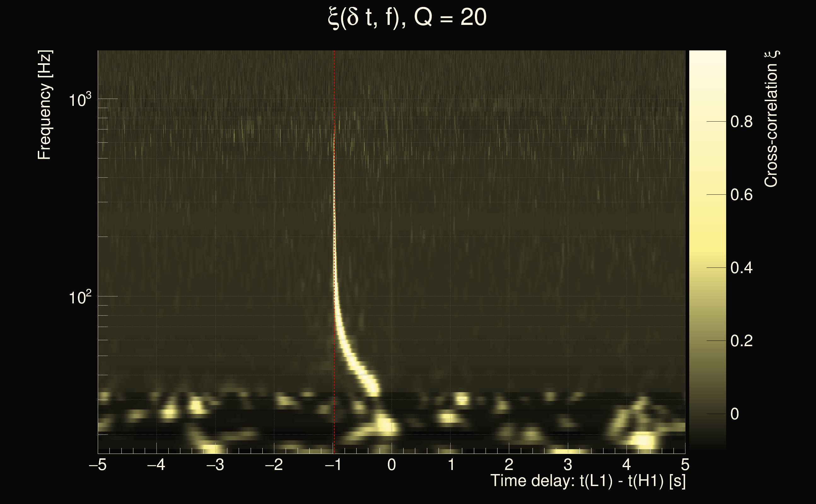The width and height of the screenshot is (816, 504).
Task: Click the -5 tick label on the time axis
Action: coord(98,465)
